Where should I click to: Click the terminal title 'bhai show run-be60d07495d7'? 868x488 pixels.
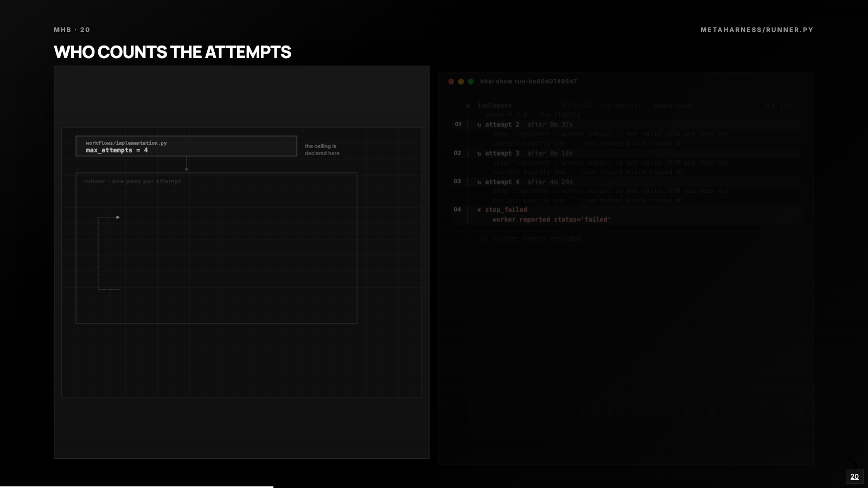528,81
